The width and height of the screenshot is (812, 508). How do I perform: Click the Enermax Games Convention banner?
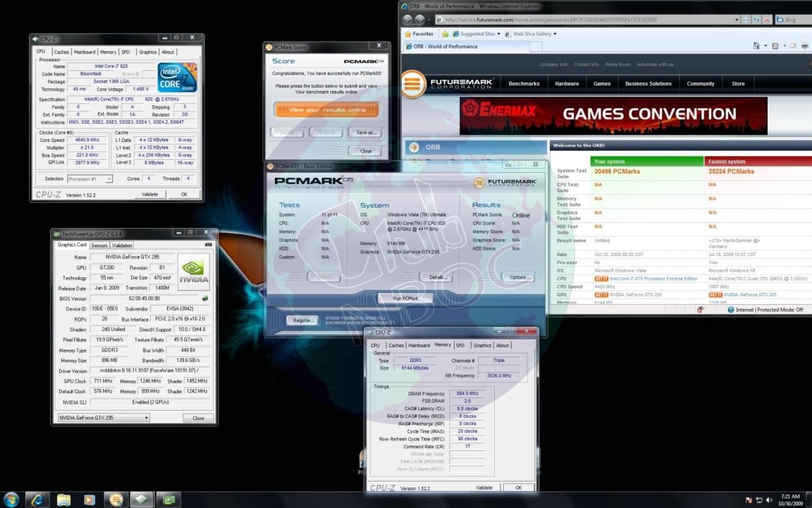(x=613, y=116)
